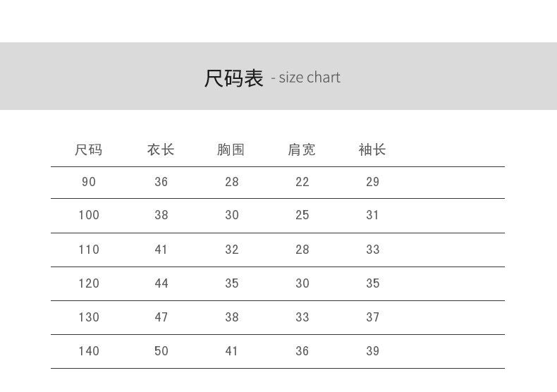Select 袖长 value 39 for size 140
This screenshot has width=557, height=392.
pos(373,351)
